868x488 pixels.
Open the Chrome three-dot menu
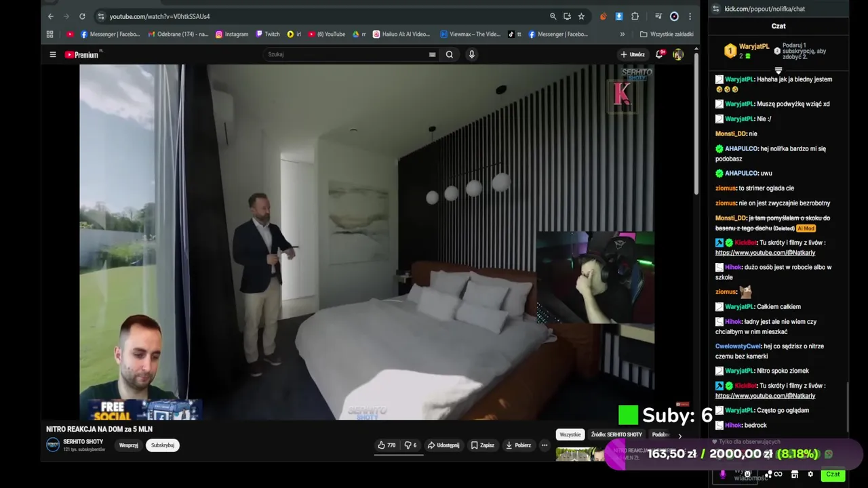[690, 16]
